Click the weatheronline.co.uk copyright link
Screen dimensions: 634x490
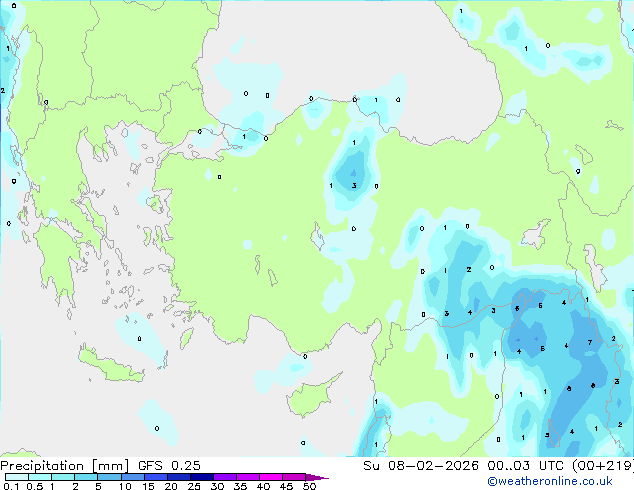pyautogui.click(x=550, y=481)
